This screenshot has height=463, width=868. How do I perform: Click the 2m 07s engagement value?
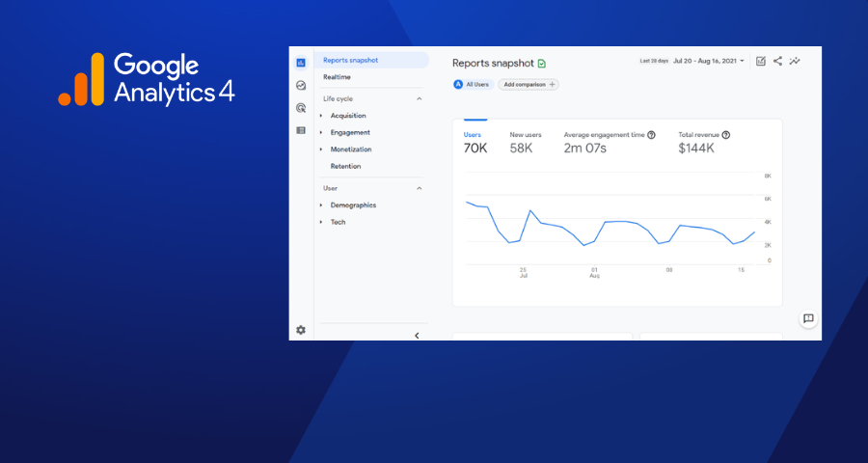click(x=585, y=149)
